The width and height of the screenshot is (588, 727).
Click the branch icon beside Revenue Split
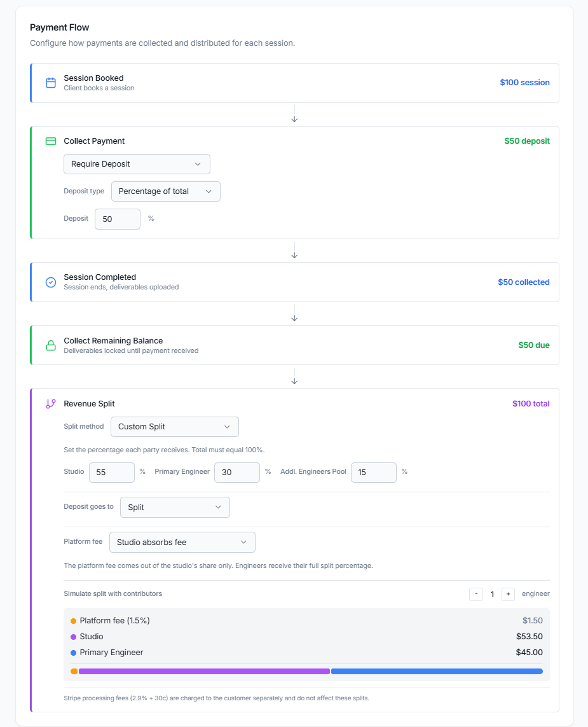point(51,404)
